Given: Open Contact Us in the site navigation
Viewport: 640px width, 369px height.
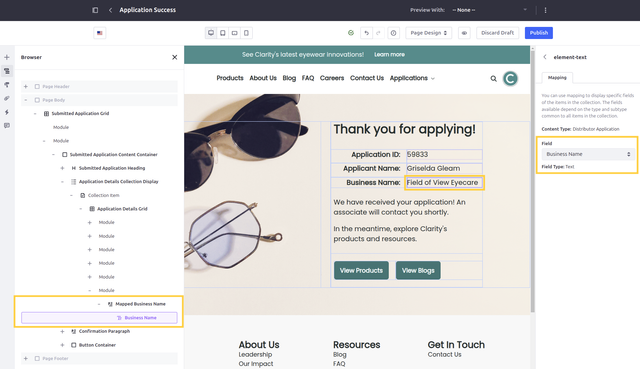Looking at the screenshot, I should point(367,78).
